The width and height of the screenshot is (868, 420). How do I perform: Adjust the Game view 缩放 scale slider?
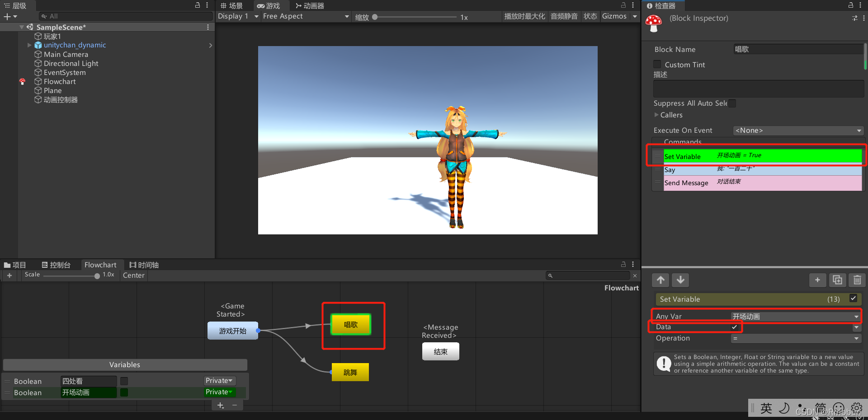click(x=414, y=17)
